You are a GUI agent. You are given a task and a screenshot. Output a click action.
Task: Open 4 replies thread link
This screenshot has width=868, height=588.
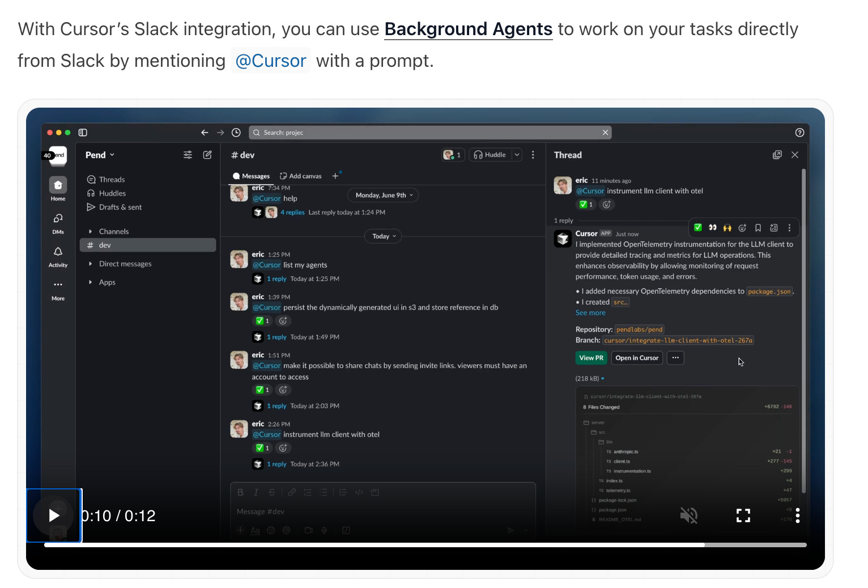pyautogui.click(x=292, y=212)
